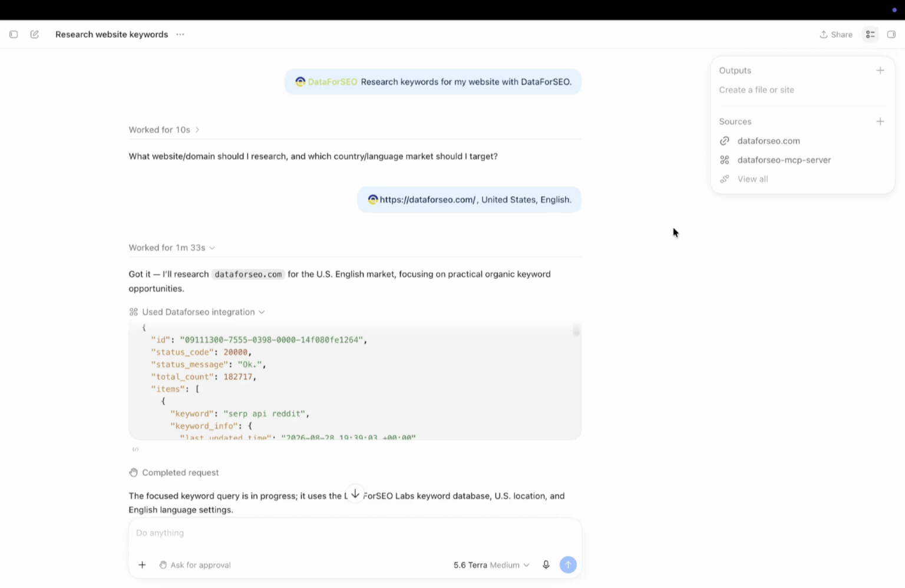The image size is (905, 588).
Task: Click the Outputs section heading
Action: tap(735, 70)
